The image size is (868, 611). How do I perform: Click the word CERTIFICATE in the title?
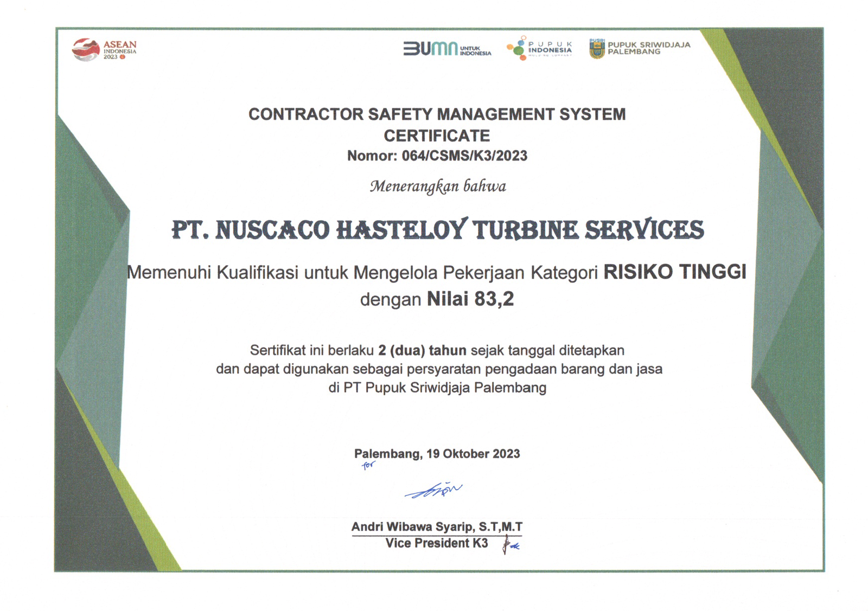437,136
